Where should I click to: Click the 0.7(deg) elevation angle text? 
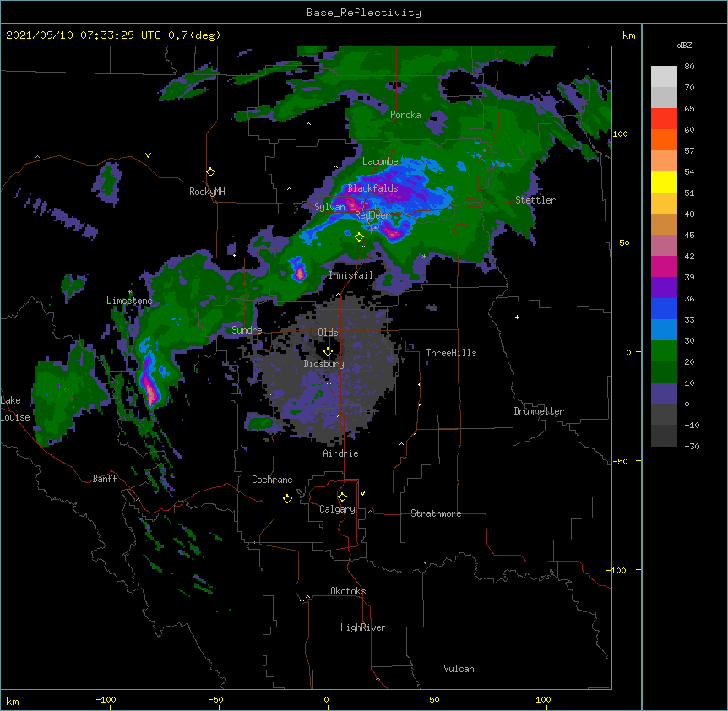tap(194, 35)
